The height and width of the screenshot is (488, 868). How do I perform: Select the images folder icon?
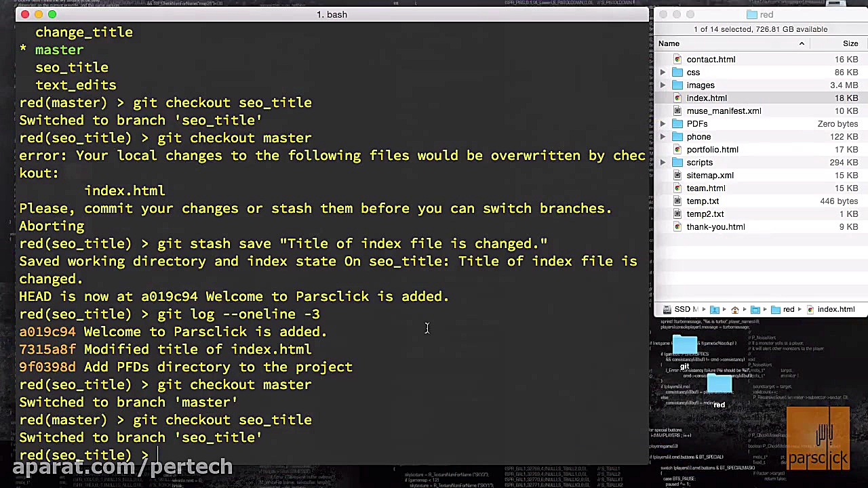(677, 85)
